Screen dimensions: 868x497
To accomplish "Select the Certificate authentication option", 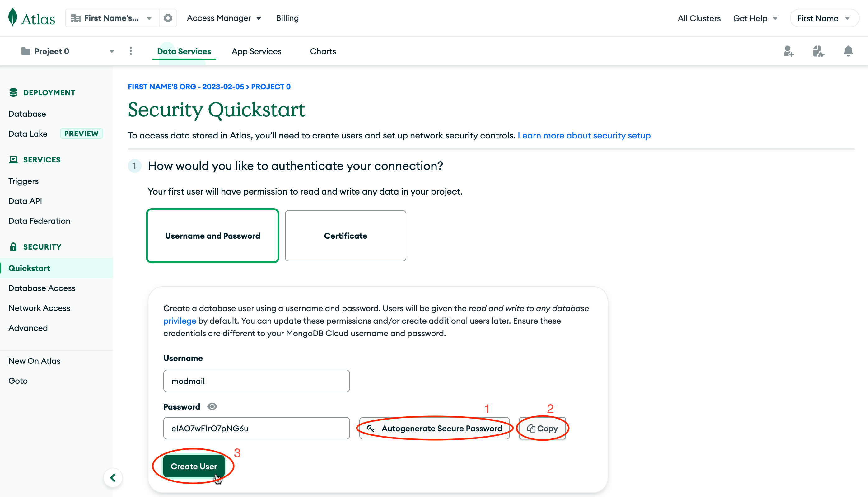I will 345,236.
